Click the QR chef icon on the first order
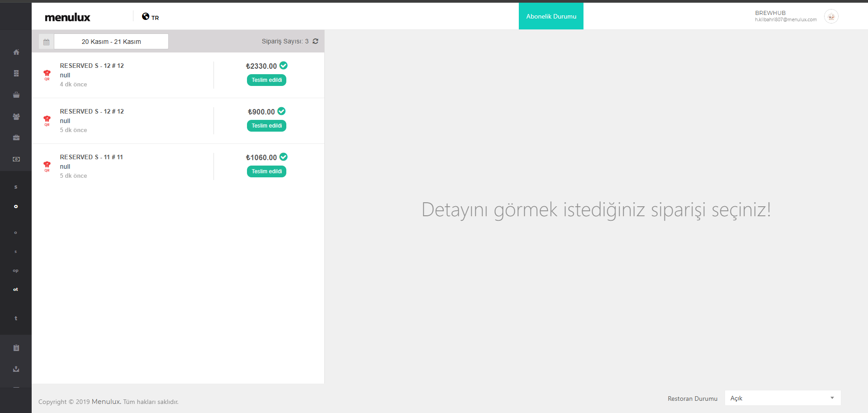868x413 pixels. (47, 75)
